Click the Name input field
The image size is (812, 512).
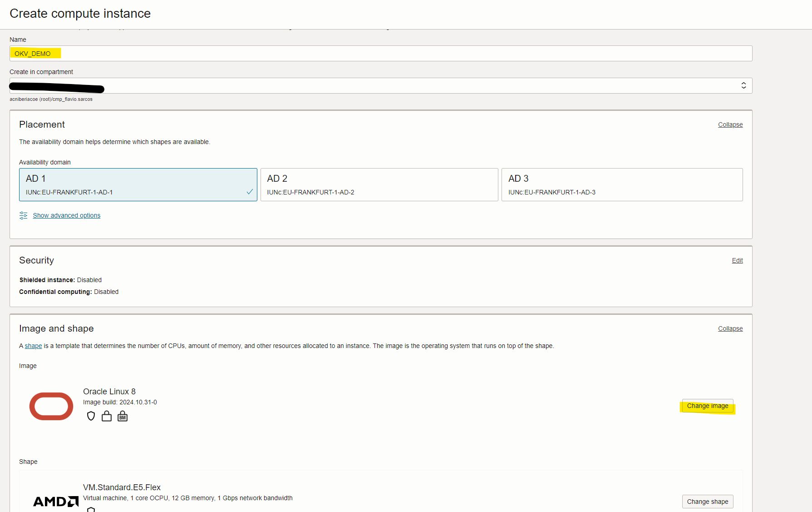pos(380,54)
